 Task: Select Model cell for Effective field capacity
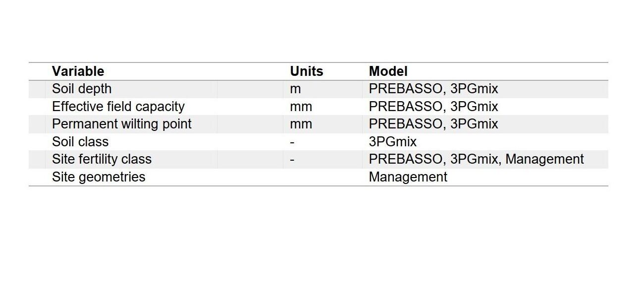(x=433, y=107)
